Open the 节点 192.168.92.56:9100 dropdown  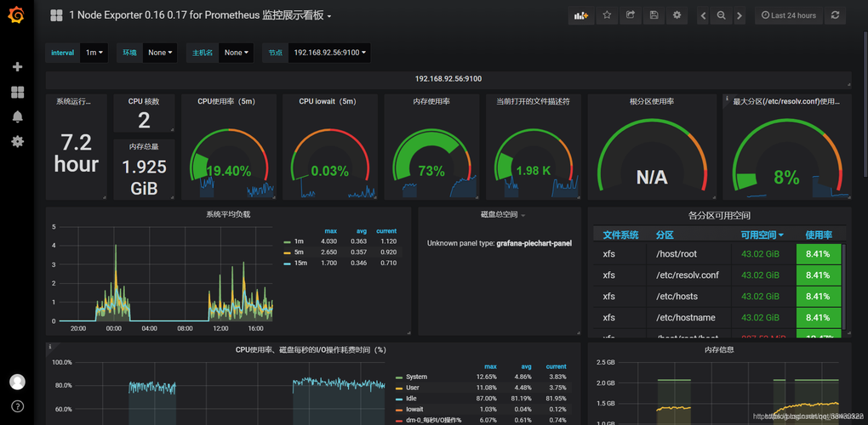click(329, 53)
